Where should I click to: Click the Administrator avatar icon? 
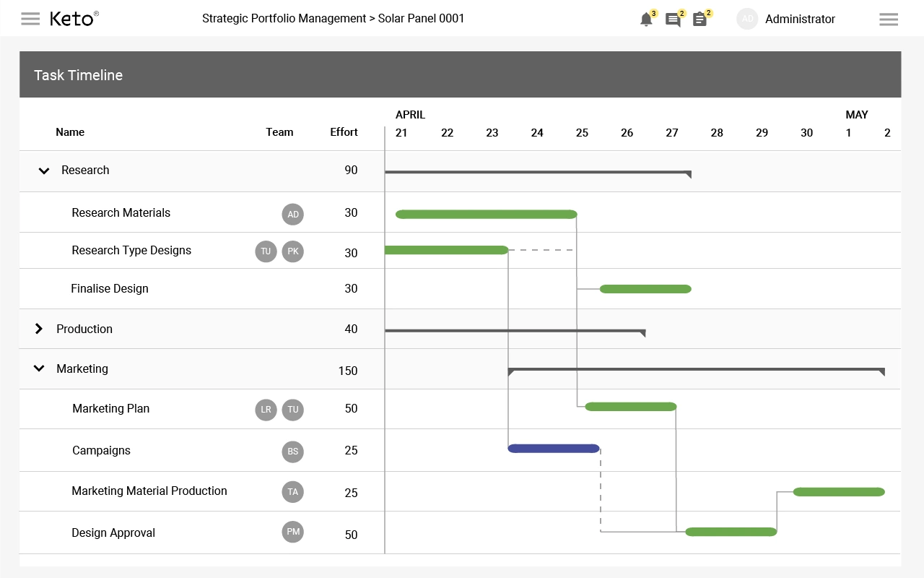747,19
